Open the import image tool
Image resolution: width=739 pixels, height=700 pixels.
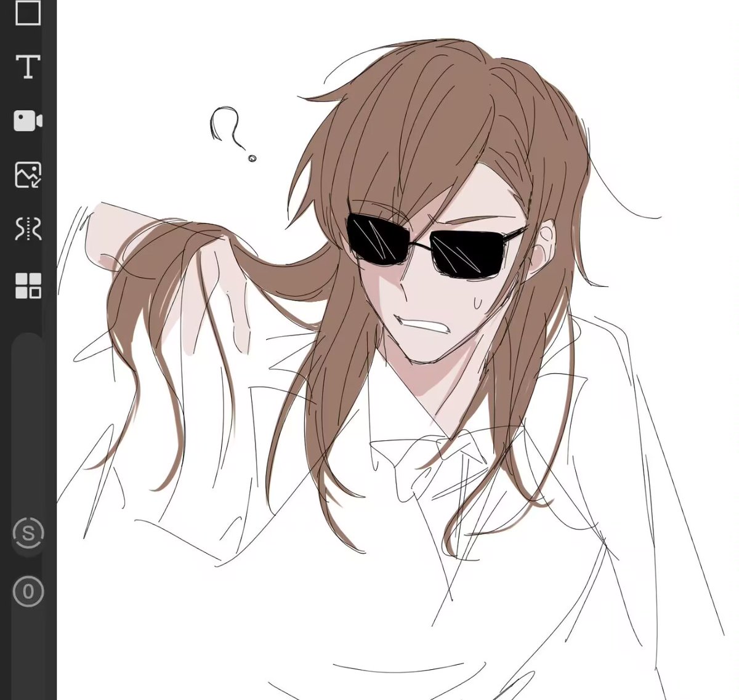point(28,175)
